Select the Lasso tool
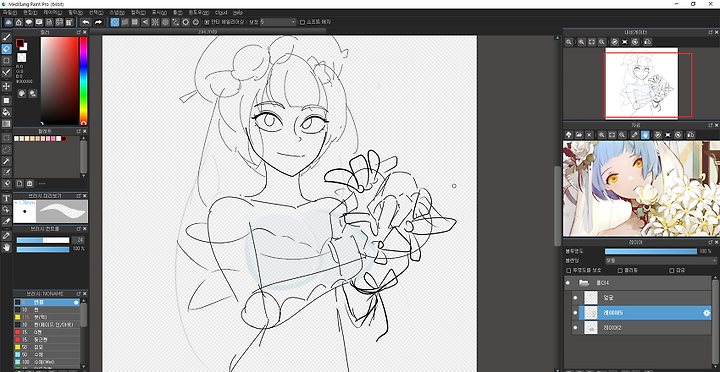720x372 pixels. click(x=6, y=149)
